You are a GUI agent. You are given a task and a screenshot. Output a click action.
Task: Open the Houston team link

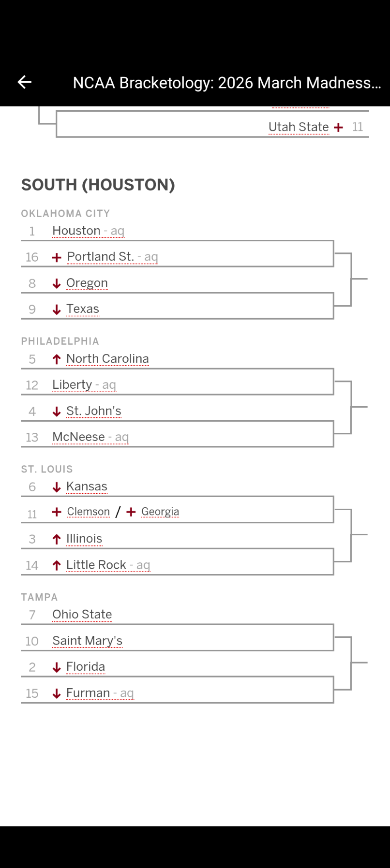[76, 231]
